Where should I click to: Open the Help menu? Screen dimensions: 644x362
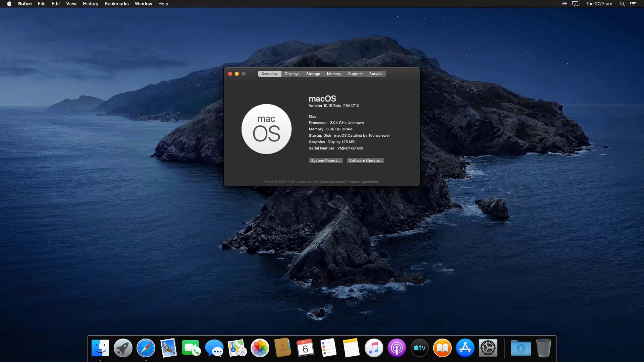pos(163,4)
